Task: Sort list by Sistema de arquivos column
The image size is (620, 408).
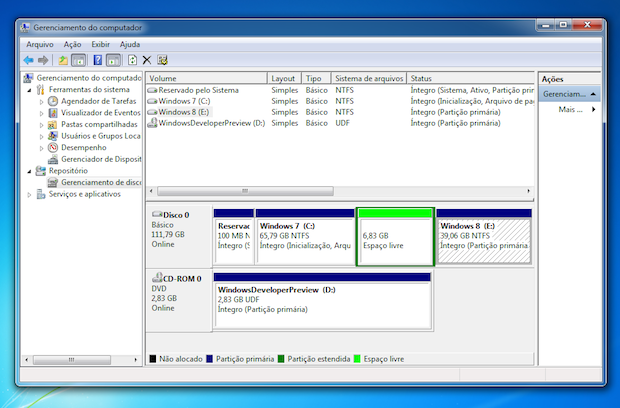Action: pyautogui.click(x=367, y=78)
